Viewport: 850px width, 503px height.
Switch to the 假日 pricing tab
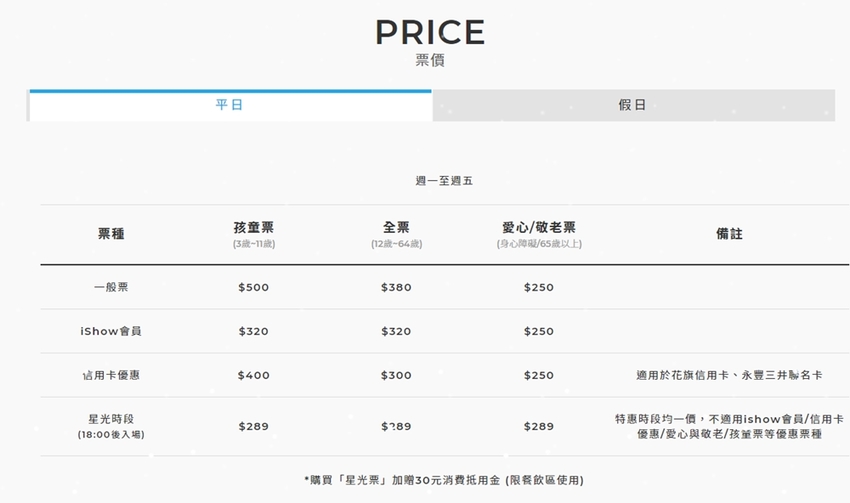coord(633,105)
